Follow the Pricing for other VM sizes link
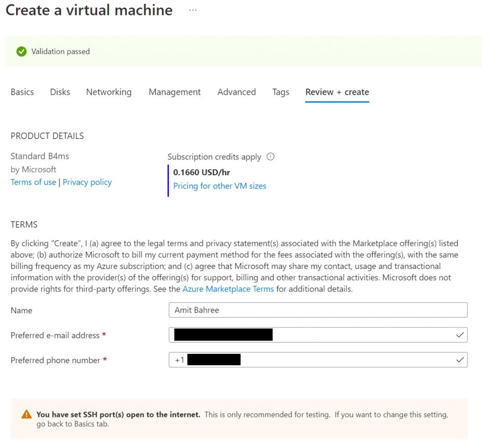Image resolution: width=482 pixels, height=448 pixels. pos(219,186)
